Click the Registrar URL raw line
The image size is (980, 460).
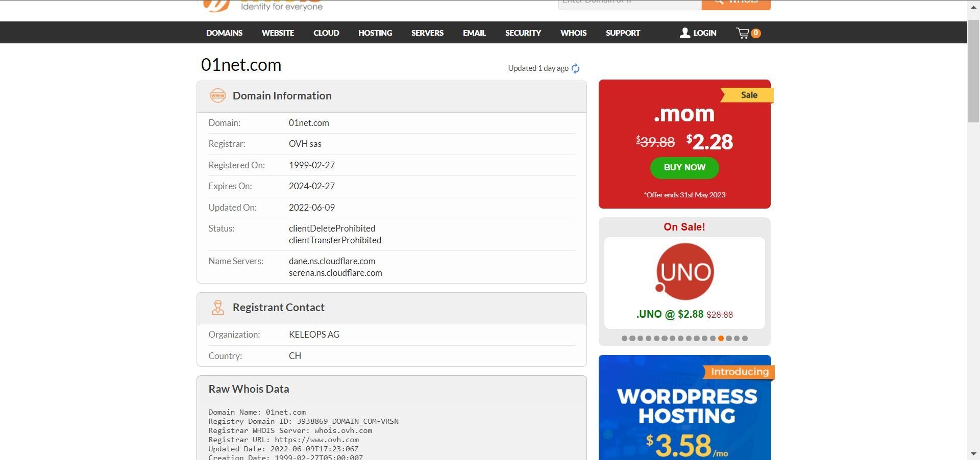pos(283,440)
